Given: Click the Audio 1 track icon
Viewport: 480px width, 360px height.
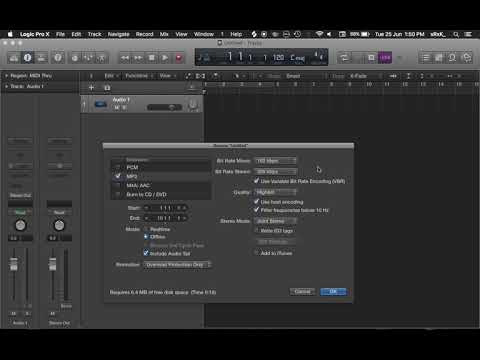Looking at the screenshot, I should [101, 105].
